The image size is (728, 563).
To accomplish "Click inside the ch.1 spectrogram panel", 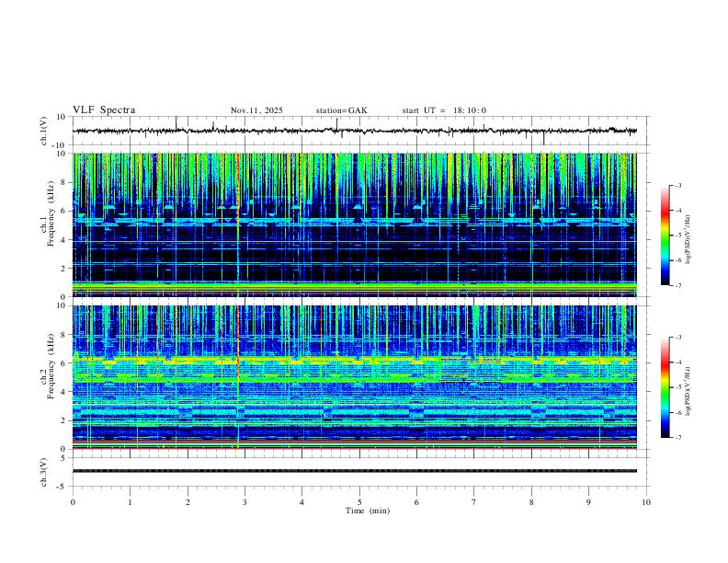I will tap(355, 224).
